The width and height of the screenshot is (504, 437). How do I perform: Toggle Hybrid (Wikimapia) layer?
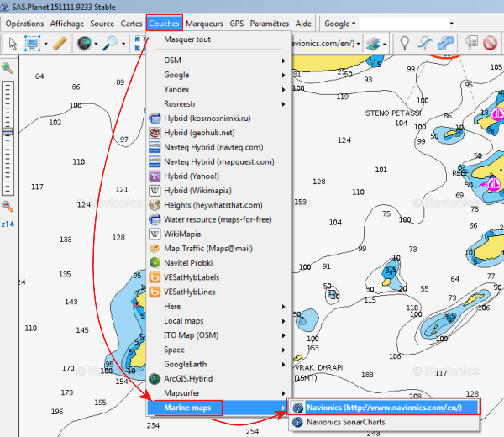(219, 191)
